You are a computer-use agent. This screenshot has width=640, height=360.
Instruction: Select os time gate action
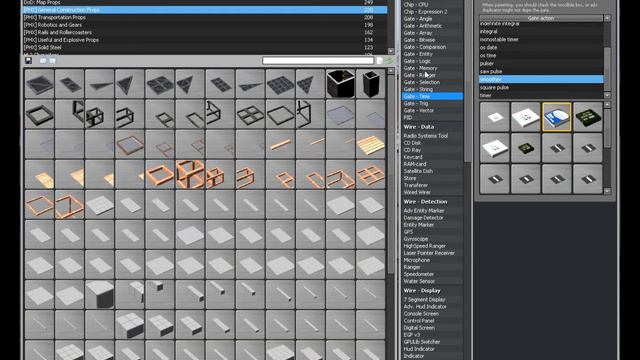[541, 56]
